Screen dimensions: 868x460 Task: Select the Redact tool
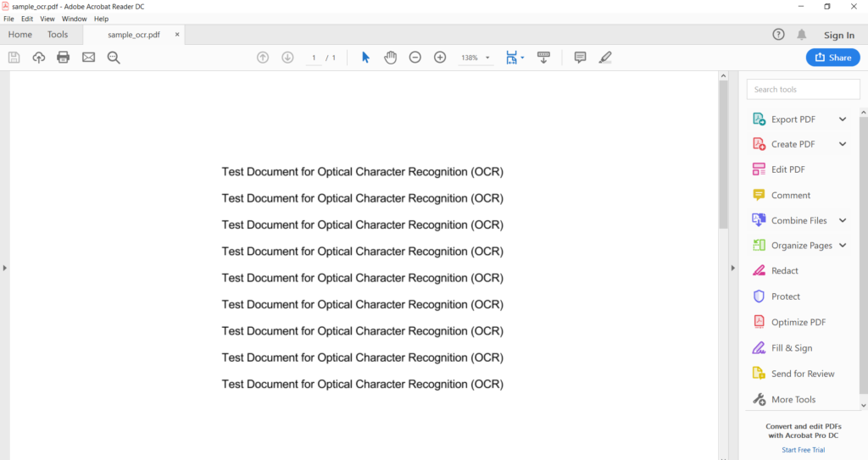(784, 271)
